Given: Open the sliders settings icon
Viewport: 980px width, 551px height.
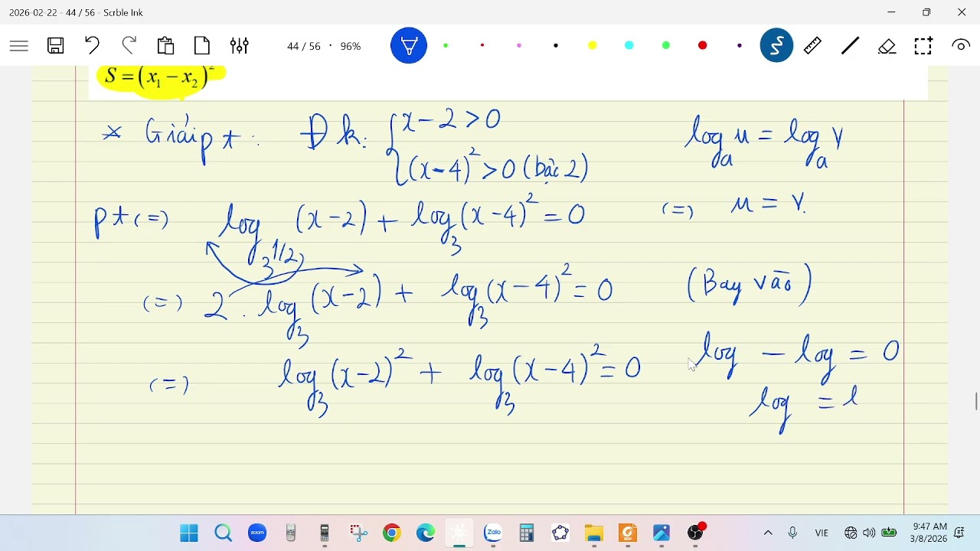Looking at the screenshot, I should point(240,46).
